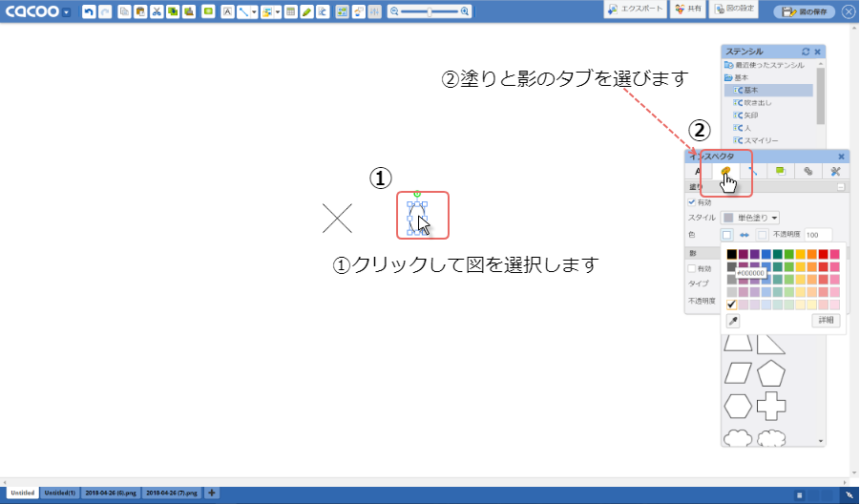Swap colors with the double arrow icon
The width and height of the screenshot is (860, 504).
[x=745, y=235]
